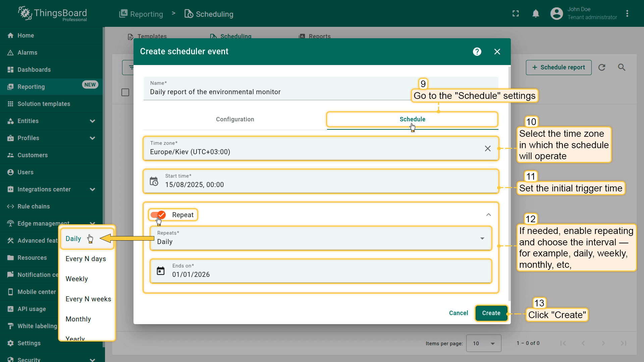Open the top-right three-dot menu
Screen dimensions: 644x362
[x=627, y=14]
